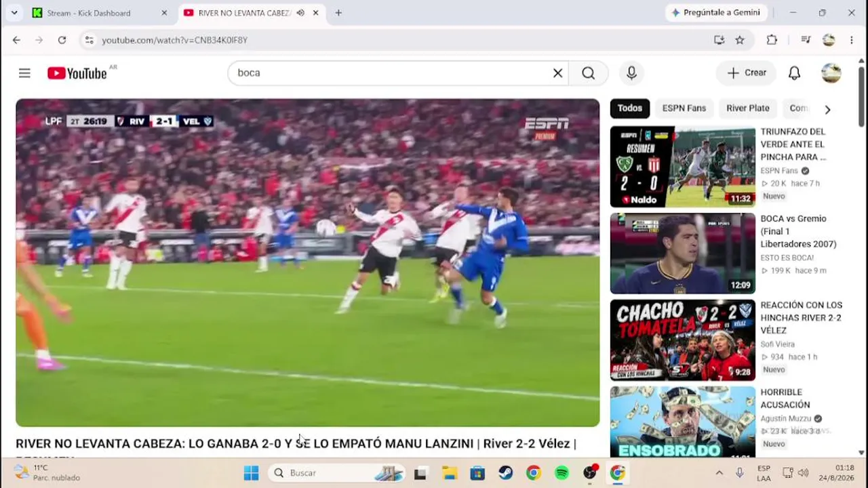Go forward in browser history
Image resolution: width=868 pixels, height=488 pixels.
[39, 40]
